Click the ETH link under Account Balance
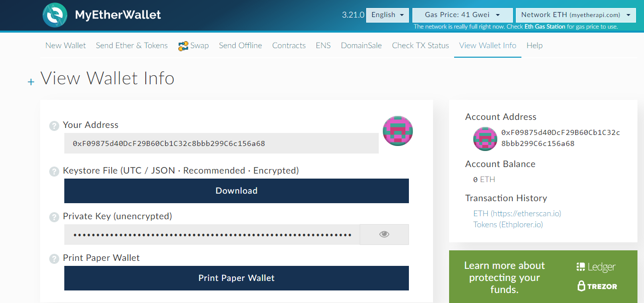Image resolution: width=644 pixels, height=303 pixels. pyautogui.click(x=488, y=179)
